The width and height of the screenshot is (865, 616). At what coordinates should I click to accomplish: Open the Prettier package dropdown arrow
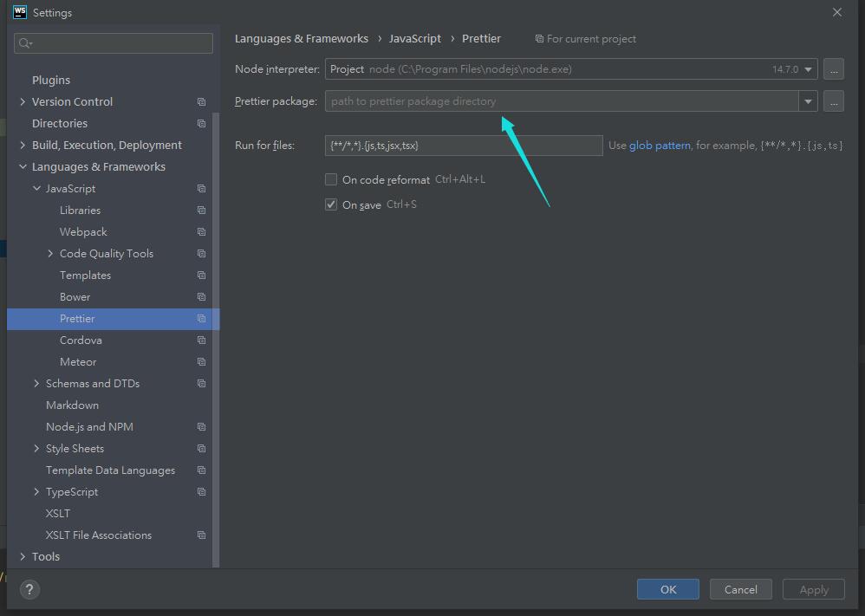[808, 101]
